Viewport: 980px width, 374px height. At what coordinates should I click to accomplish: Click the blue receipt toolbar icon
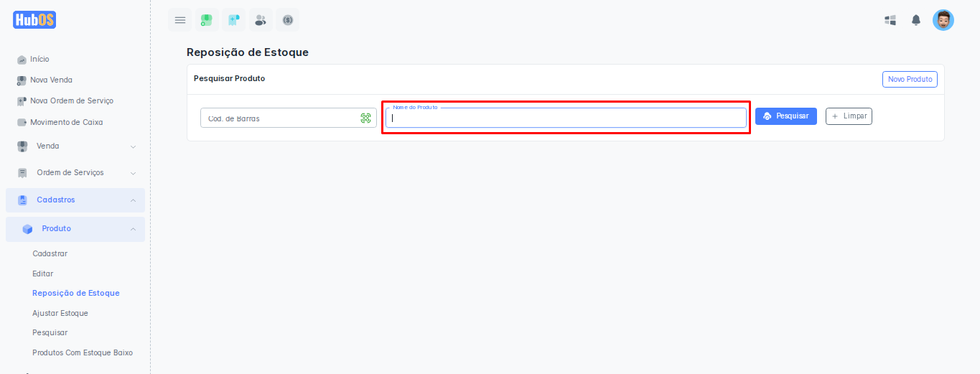233,20
